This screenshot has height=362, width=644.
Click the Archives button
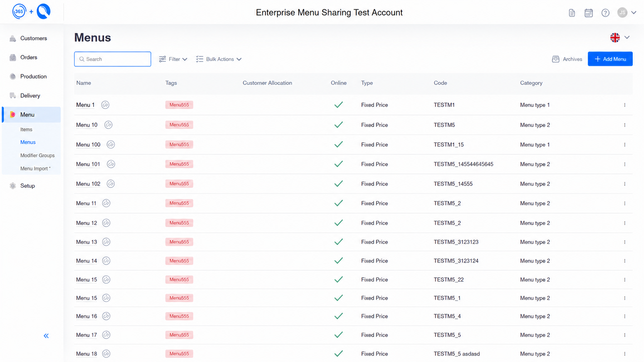pos(567,59)
